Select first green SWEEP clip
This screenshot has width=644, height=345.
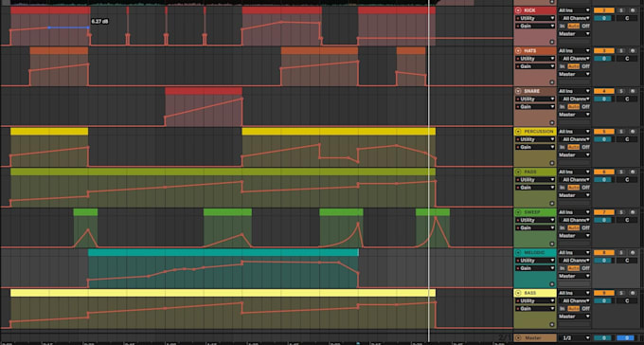[x=85, y=212]
